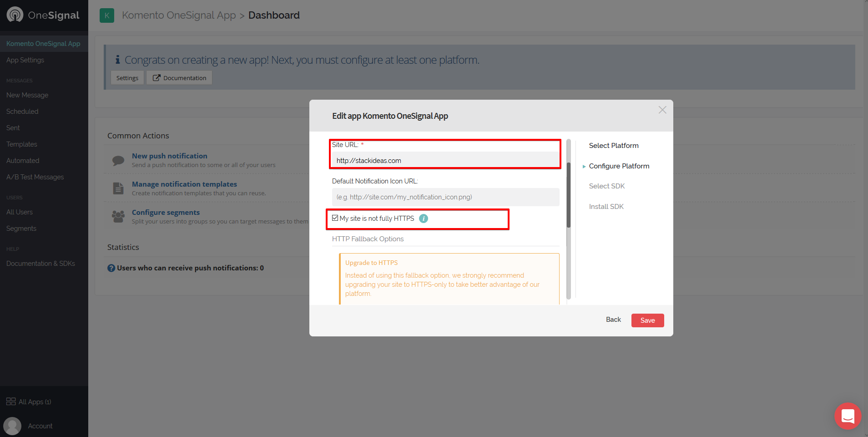Toggle My site is not fully HTTPS
Viewport: 868px width, 437px height.
click(335, 218)
